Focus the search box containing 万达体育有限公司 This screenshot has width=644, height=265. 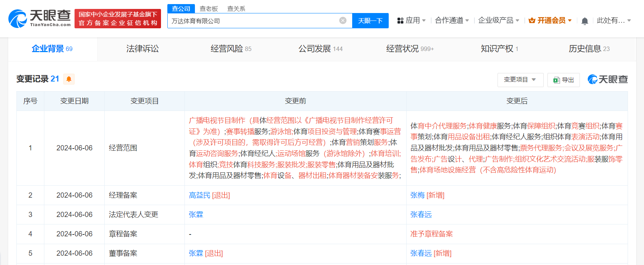pos(260,21)
